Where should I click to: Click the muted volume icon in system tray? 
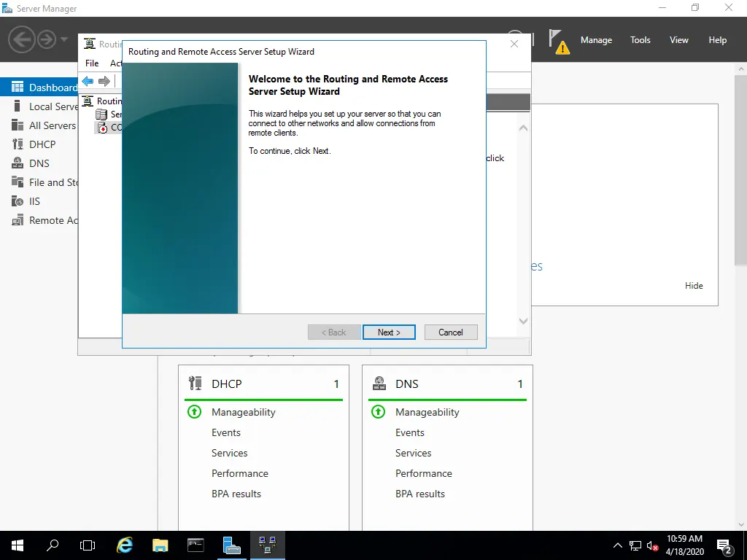point(653,545)
